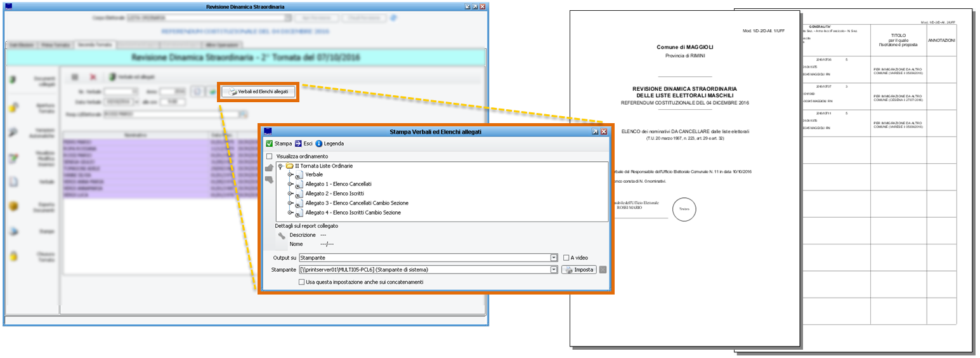Image resolution: width=980 pixels, height=358 pixels.
Task: Click the Verbali ed Elenchi allegati button
Action: [258, 91]
